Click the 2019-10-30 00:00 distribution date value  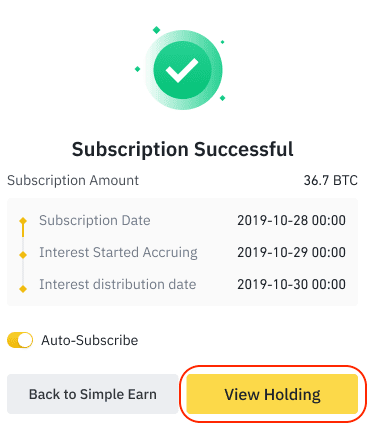291,284
